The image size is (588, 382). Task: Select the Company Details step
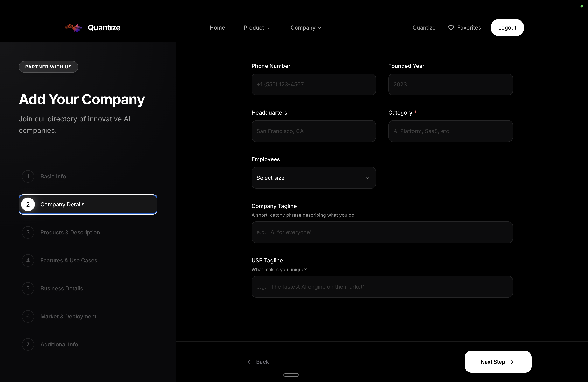tap(88, 204)
